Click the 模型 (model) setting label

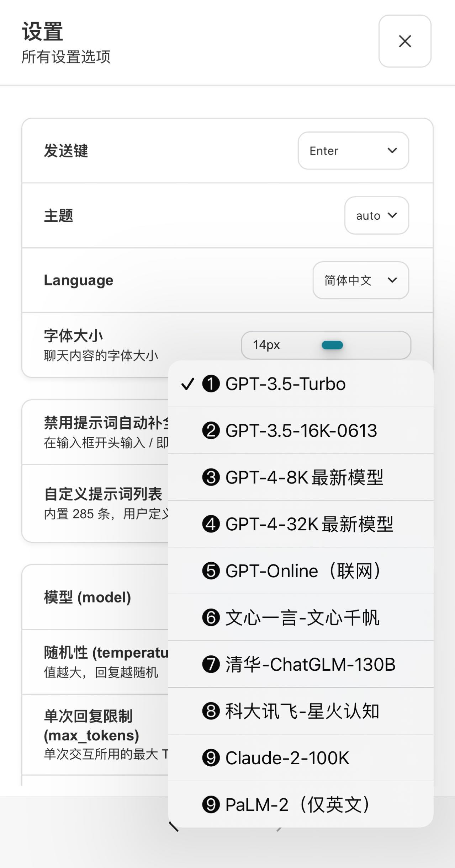click(88, 597)
